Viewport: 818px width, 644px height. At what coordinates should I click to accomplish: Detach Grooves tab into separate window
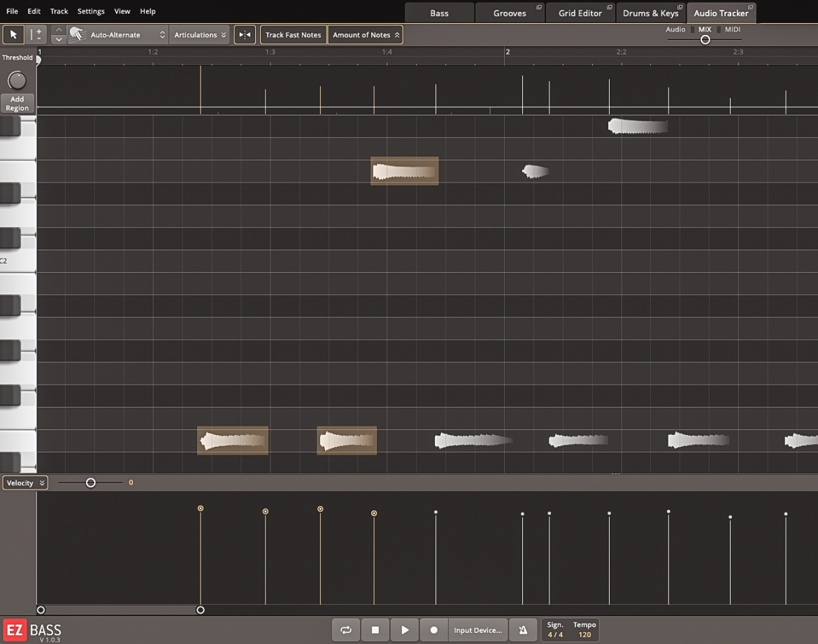(539, 7)
